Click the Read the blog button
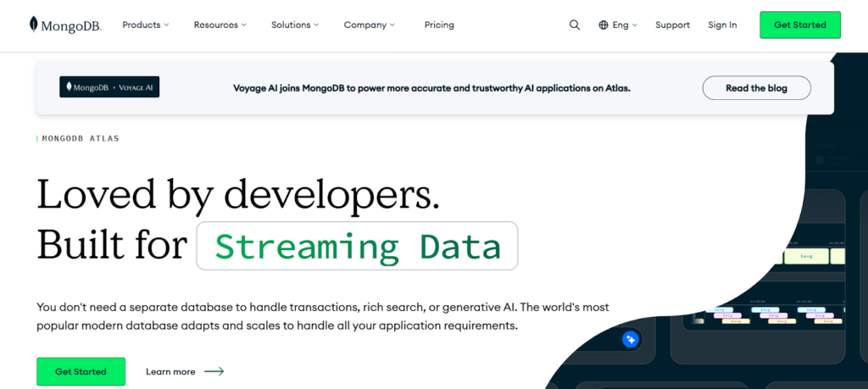The height and width of the screenshot is (389, 868). point(757,88)
